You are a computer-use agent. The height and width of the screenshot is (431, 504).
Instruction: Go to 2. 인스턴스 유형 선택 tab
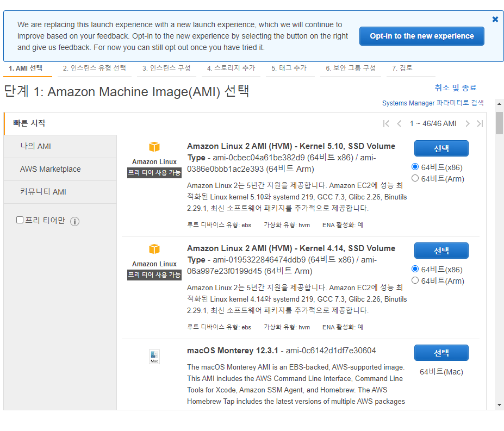[x=94, y=68]
